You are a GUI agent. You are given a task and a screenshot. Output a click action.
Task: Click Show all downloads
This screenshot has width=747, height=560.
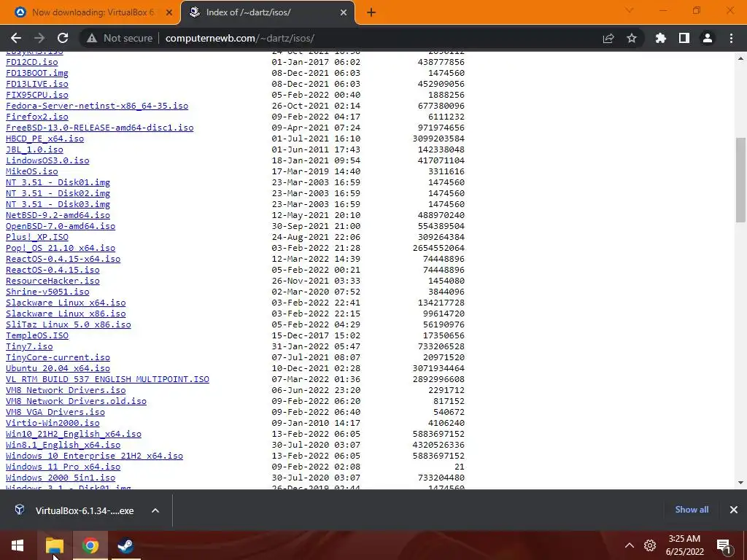click(692, 510)
